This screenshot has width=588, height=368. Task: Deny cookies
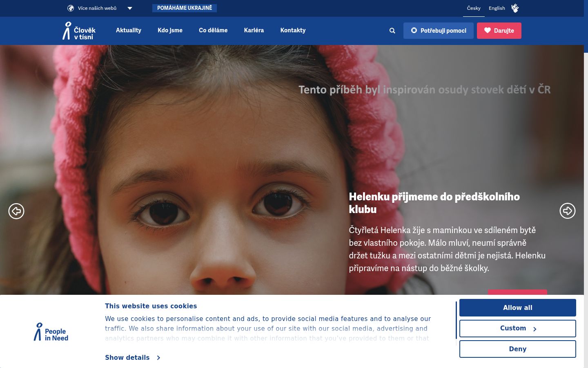tap(518, 349)
